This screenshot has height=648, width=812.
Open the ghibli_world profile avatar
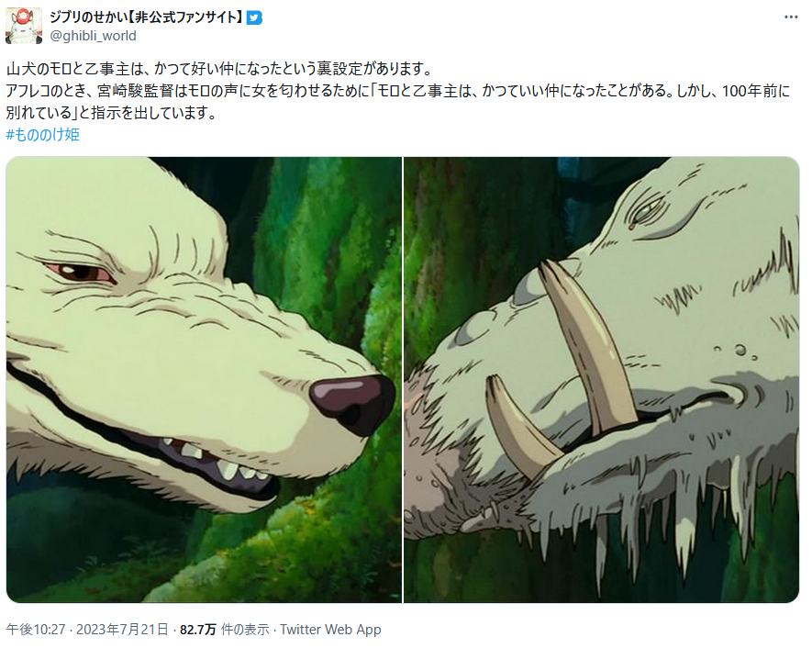23,26
